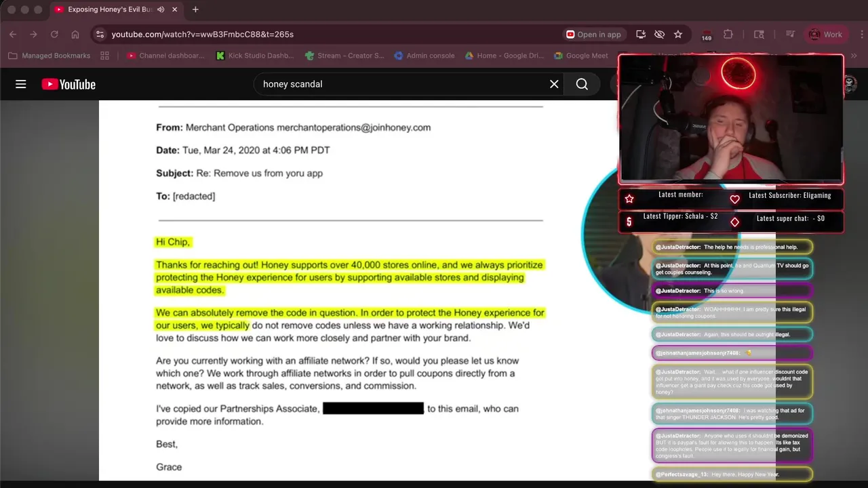Open Channel dashboard bookmark
868x488 pixels.
point(165,56)
